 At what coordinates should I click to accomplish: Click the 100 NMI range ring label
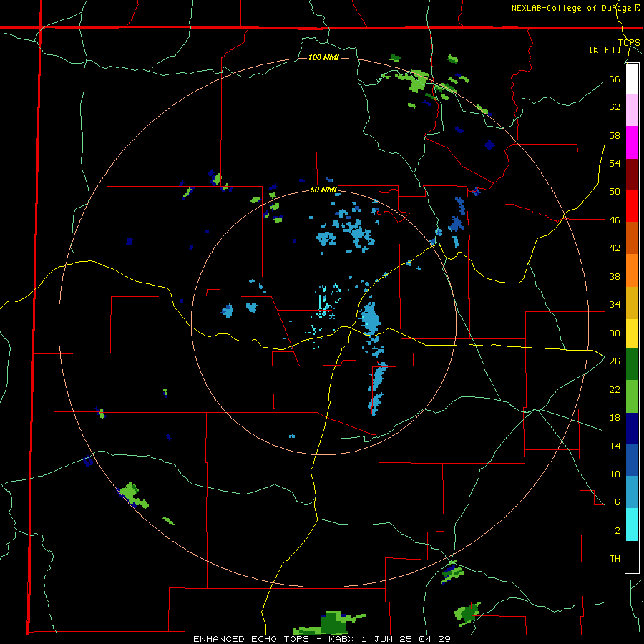[323, 57]
